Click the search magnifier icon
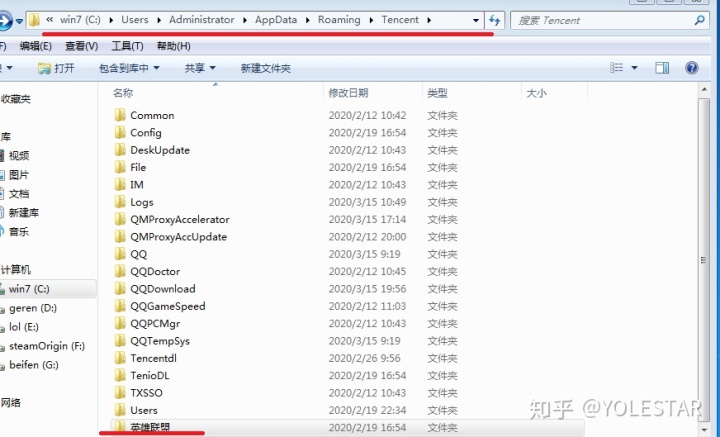The height and width of the screenshot is (437, 720). coord(699,20)
